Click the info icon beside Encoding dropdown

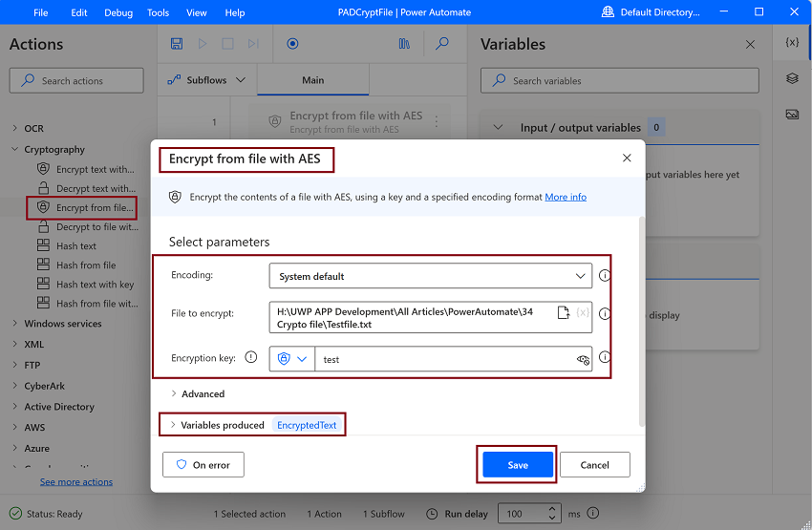coord(604,276)
